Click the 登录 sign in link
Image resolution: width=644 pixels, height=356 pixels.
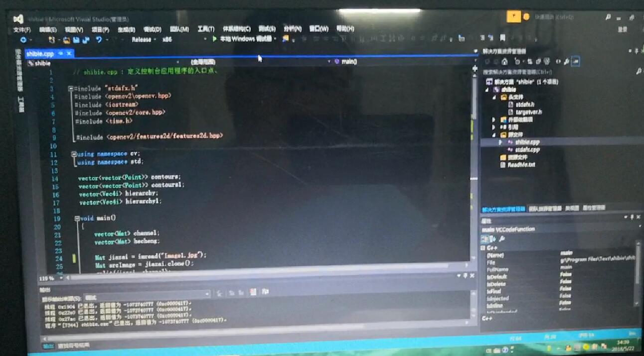pos(623,29)
